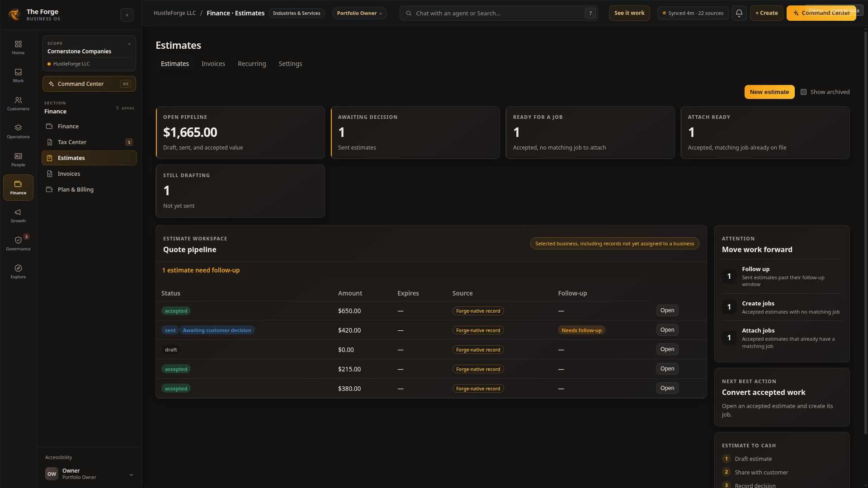868x488 pixels.
Task: Open Tax Center in Finance section
Action: tap(89, 142)
